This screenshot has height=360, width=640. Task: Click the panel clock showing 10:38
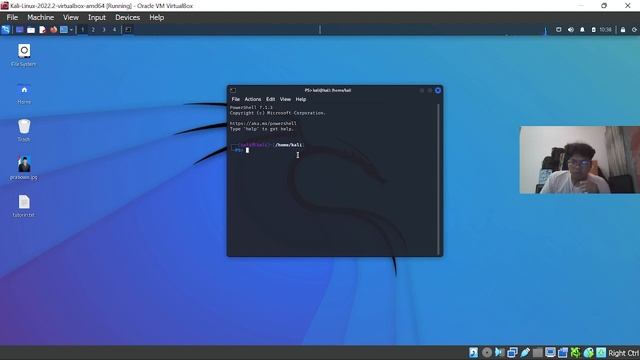pyautogui.click(x=605, y=30)
